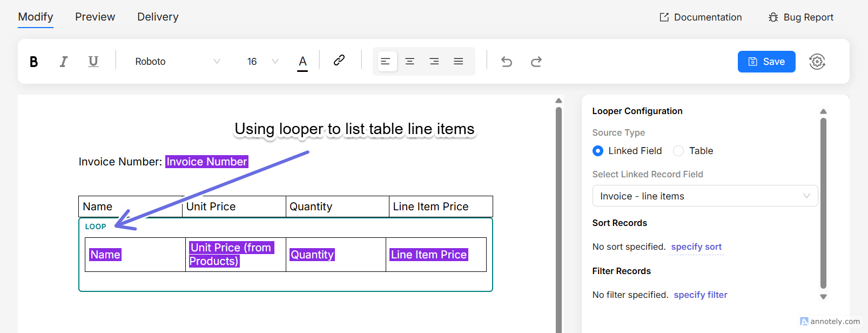Select the purple Quantity merge field
The width and height of the screenshot is (868, 333).
[312, 255]
